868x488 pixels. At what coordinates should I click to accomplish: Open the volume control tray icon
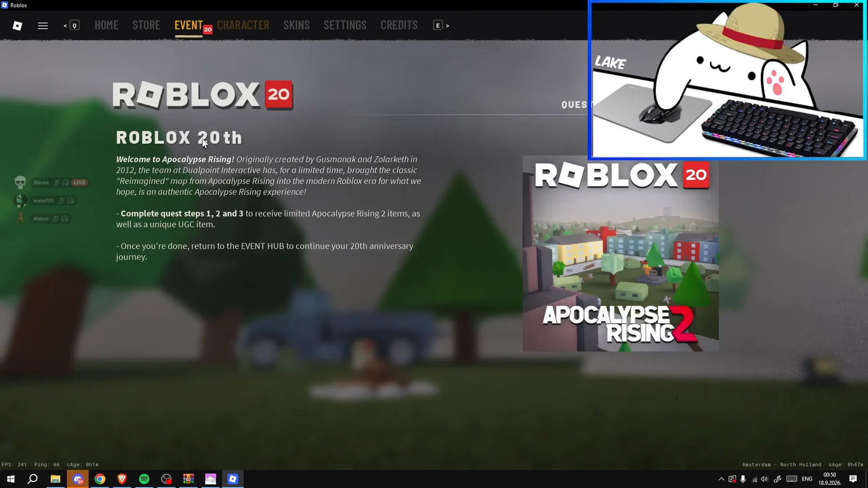[764, 479]
